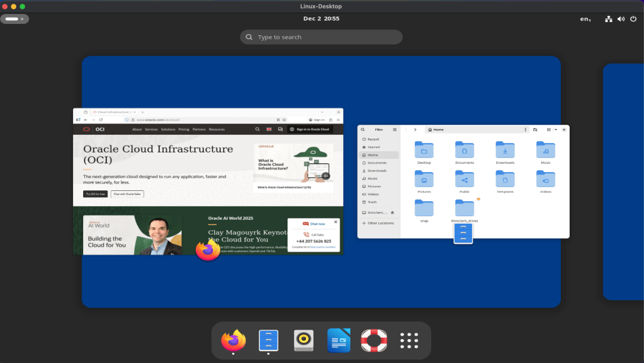This screenshot has height=363, width=644.
Task: Open the Files app from the dock
Action: point(268,341)
